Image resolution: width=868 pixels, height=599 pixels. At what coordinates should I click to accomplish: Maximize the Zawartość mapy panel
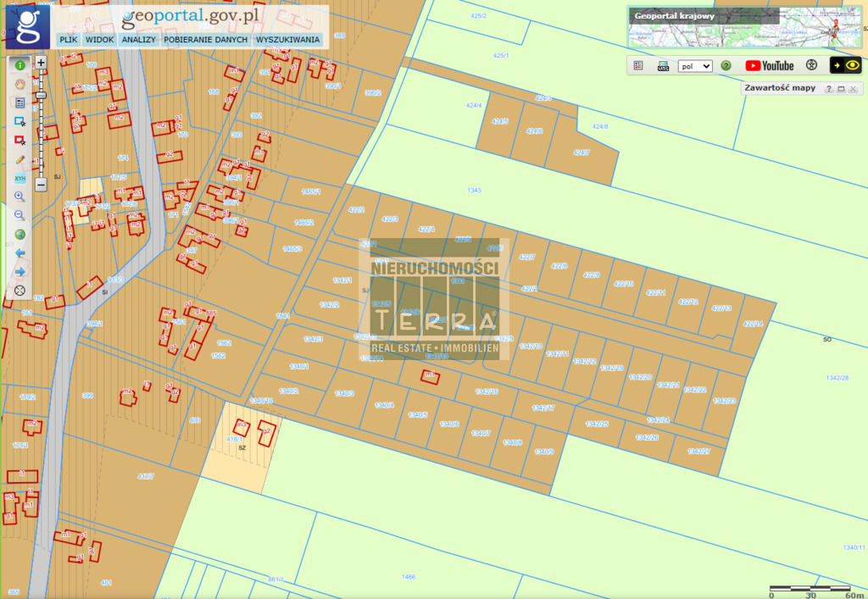841,88
